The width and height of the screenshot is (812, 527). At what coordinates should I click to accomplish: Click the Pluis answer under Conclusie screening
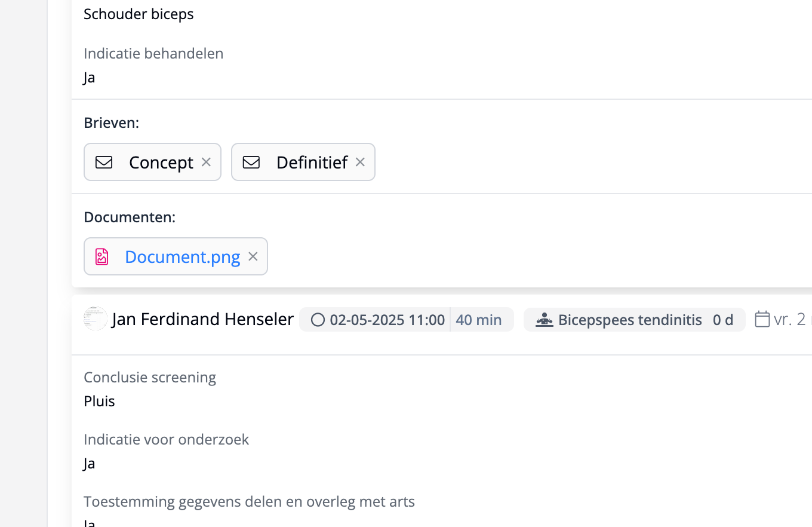click(x=99, y=401)
